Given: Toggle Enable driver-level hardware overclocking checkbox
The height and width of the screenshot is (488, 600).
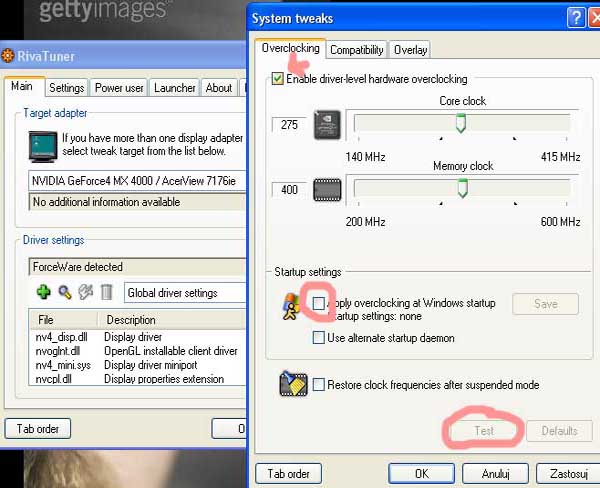Looking at the screenshot, I should [277, 78].
